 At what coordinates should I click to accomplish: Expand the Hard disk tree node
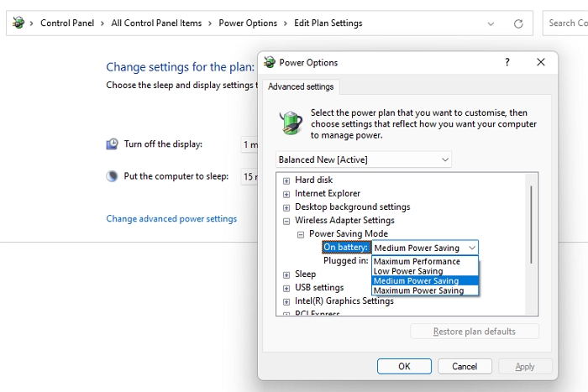[x=286, y=180]
